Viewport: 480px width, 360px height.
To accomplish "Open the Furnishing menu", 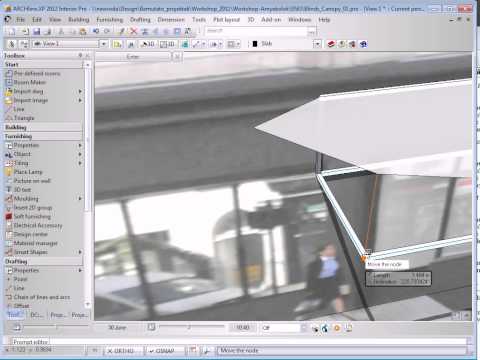I will (110, 20).
